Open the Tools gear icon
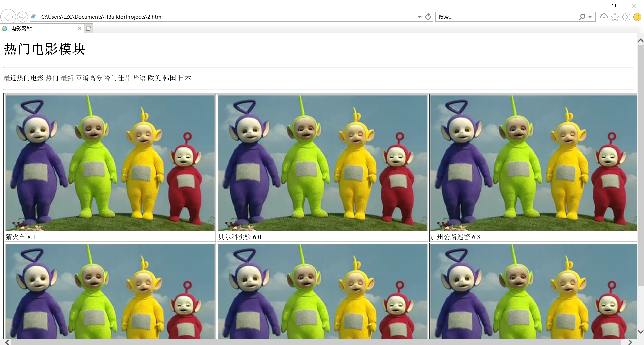Viewport: 644px width, 345px height. (626, 17)
